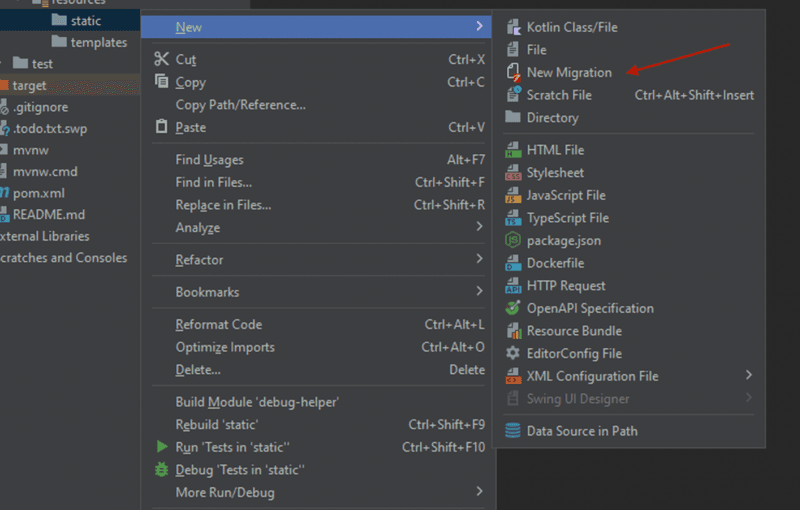800x510 pixels.
Task: Select .gitignore file in tree
Action: (x=40, y=107)
